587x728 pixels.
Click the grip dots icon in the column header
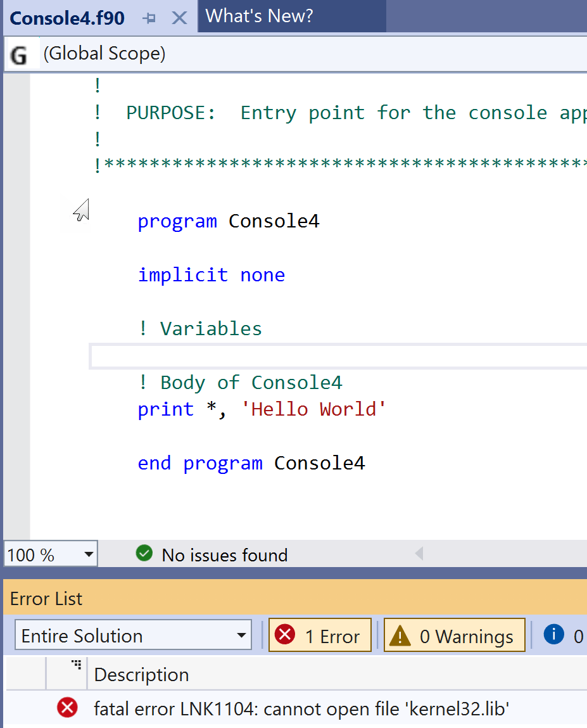tap(76, 664)
